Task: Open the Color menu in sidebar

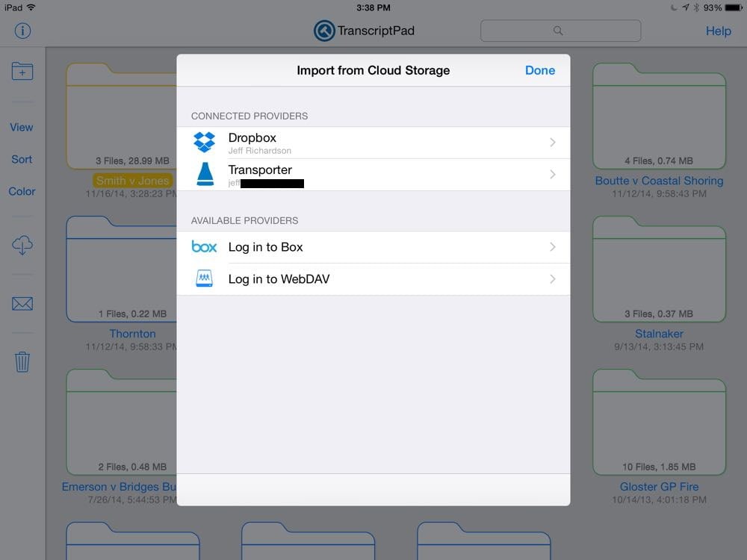Action: [x=22, y=191]
